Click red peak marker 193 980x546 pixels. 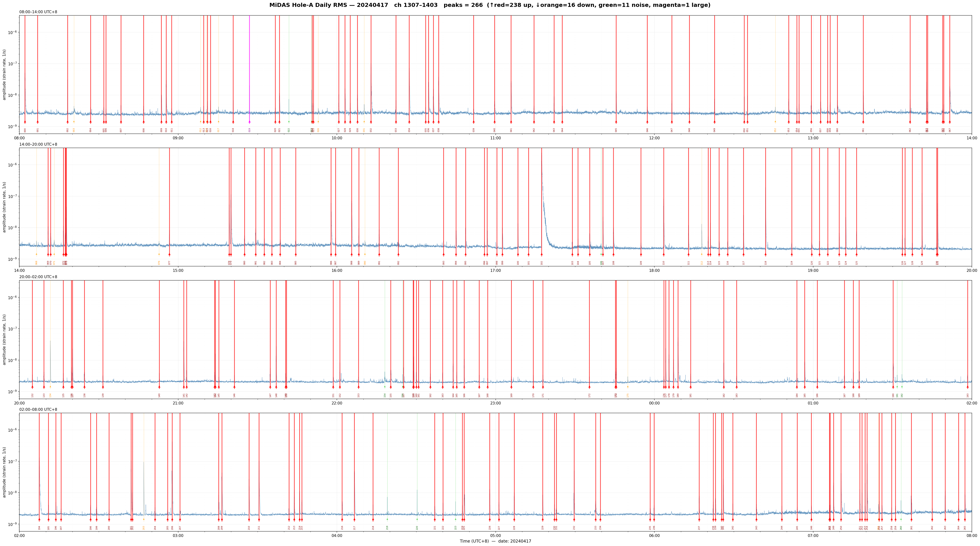968,387
